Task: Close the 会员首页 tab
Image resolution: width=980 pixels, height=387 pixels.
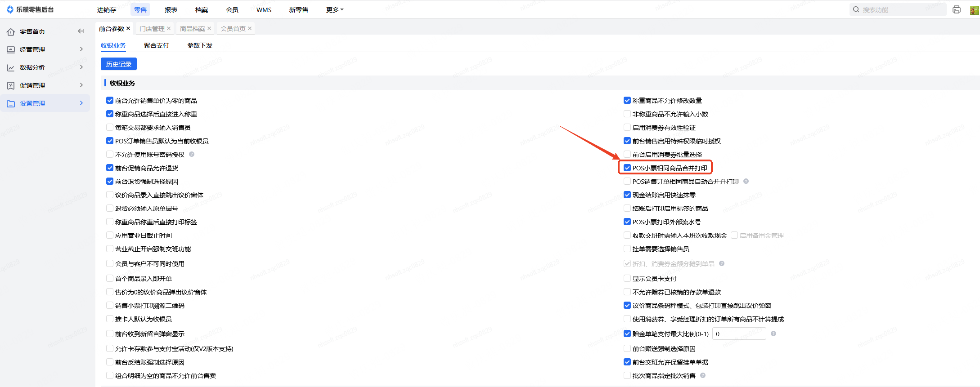Action: (x=250, y=28)
